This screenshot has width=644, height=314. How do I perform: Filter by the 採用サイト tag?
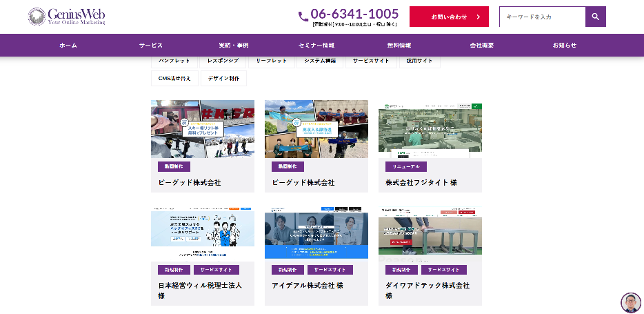(419, 61)
